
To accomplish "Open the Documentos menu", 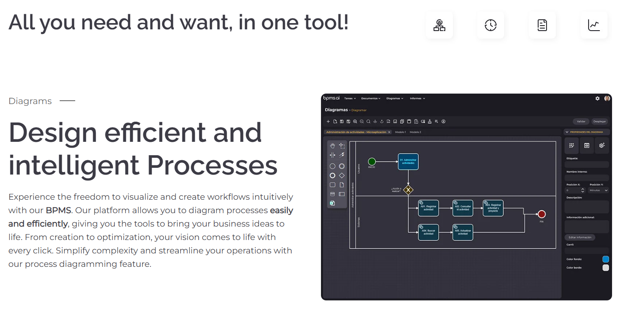I will click(371, 99).
